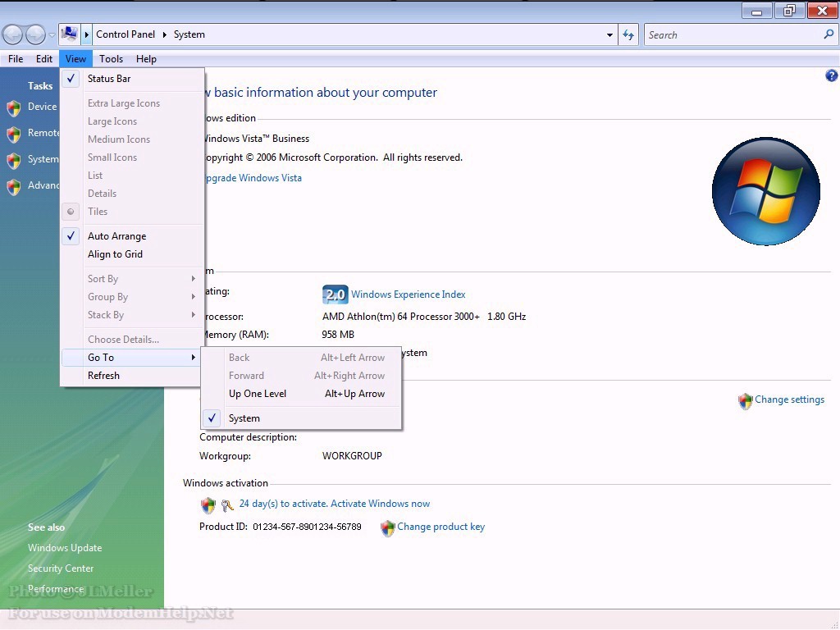Screen dimensions: 840x630
Task: Choose Align to Grid
Action: [132, 254]
